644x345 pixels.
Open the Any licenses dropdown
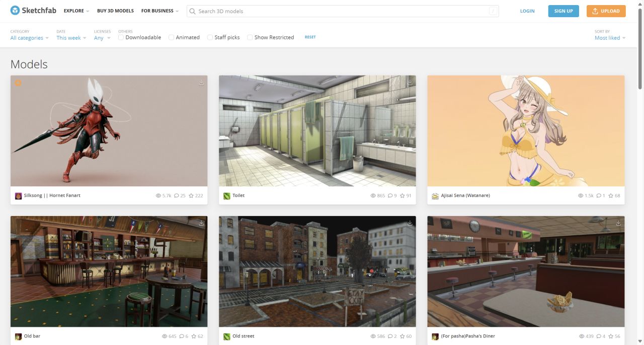click(102, 38)
